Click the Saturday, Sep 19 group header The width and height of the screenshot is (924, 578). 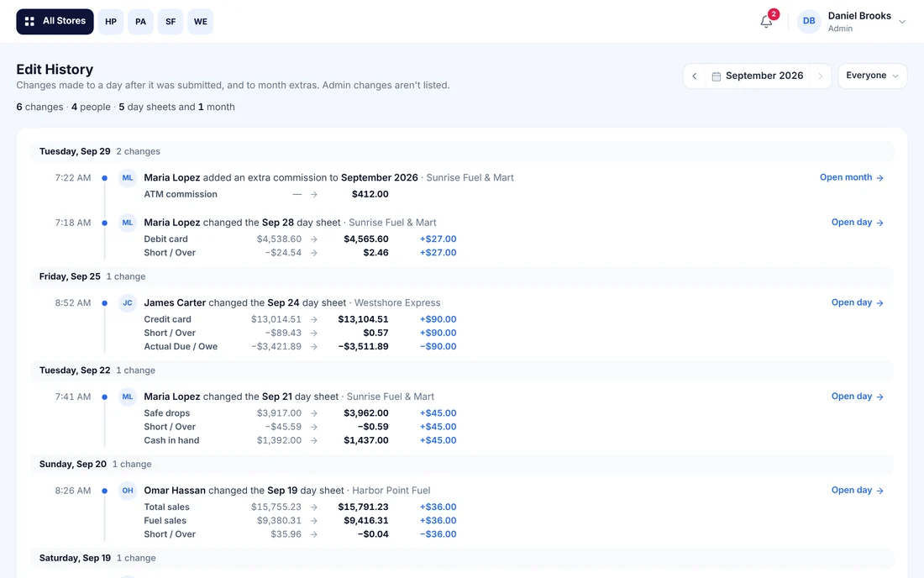(462, 558)
